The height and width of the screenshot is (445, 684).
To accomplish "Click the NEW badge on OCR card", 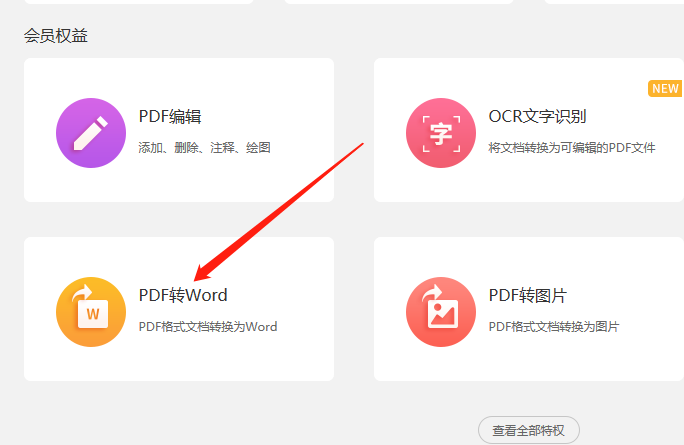I will tap(665, 89).
